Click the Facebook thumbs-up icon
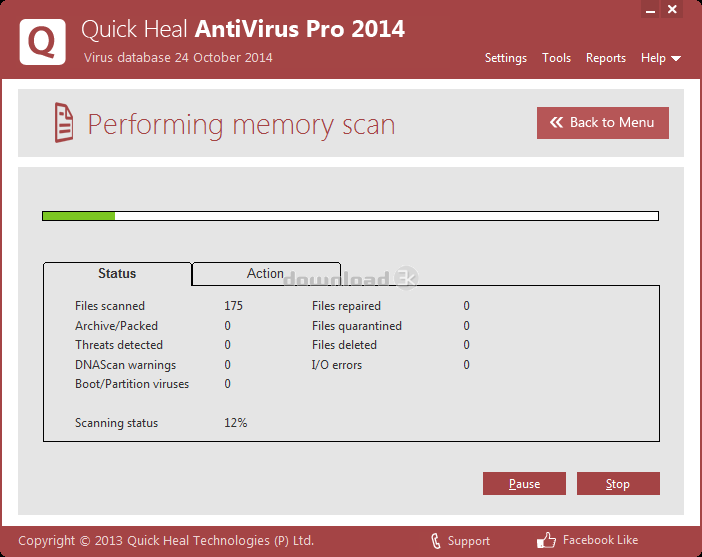Image resolution: width=702 pixels, height=557 pixels. (x=546, y=540)
